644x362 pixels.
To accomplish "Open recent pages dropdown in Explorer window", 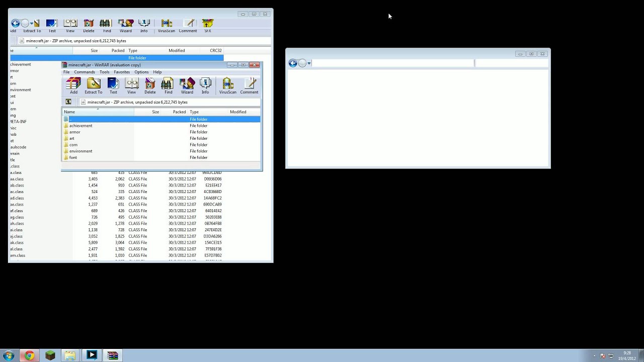I will coord(309,63).
